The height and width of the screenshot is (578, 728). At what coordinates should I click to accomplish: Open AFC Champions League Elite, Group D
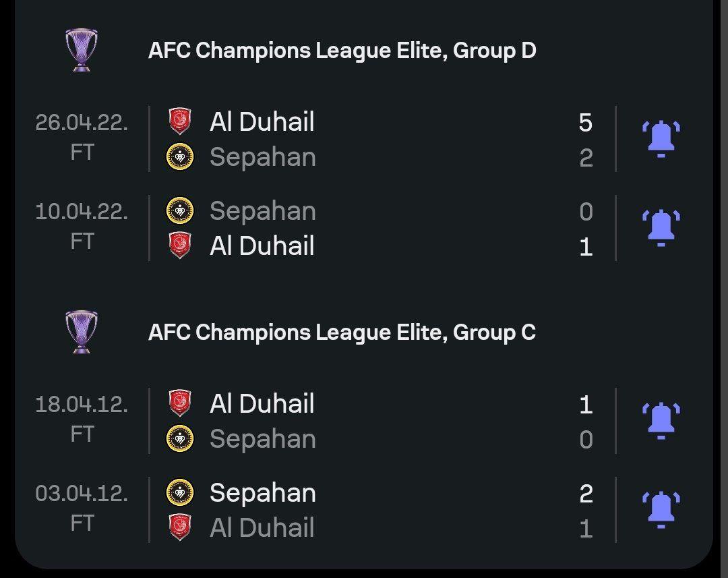342,50
